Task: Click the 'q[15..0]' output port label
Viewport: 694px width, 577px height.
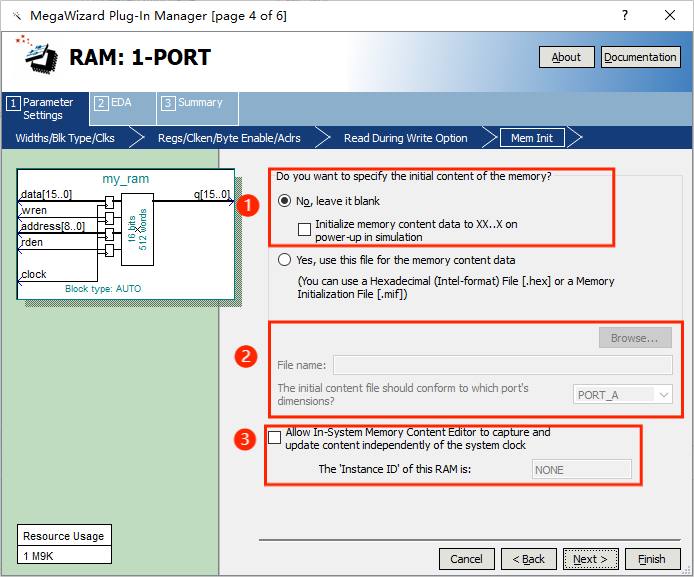Action: 212,194
